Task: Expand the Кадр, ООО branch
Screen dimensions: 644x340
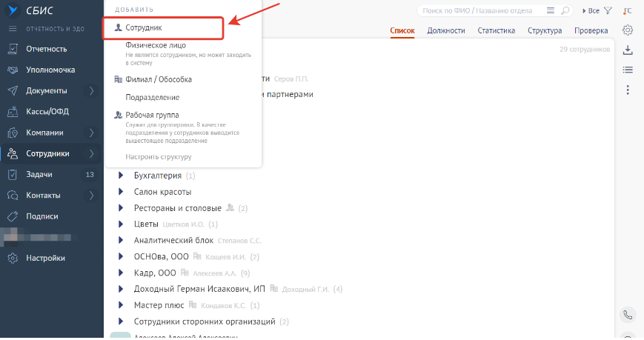Action: pyautogui.click(x=121, y=273)
